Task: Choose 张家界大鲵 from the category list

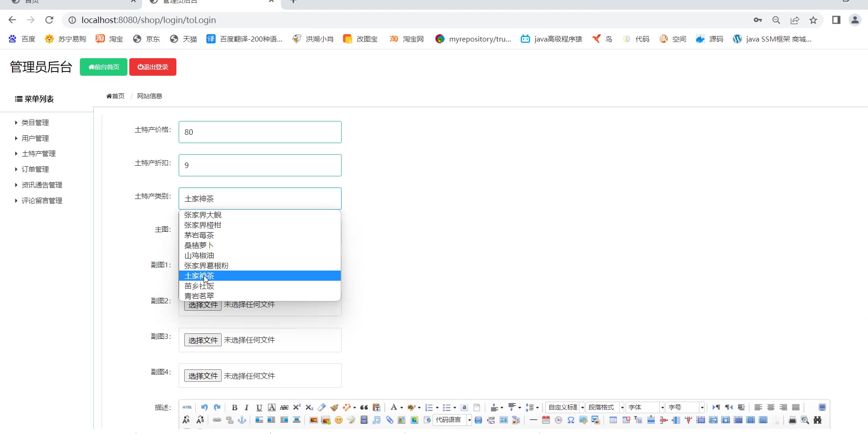Action: pos(260,215)
